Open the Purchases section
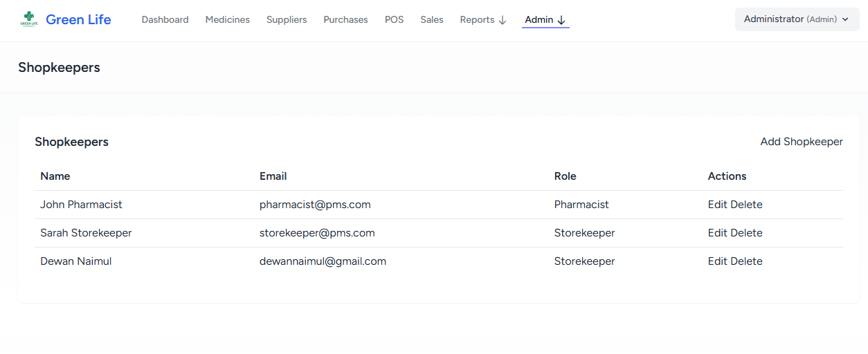The height and width of the screenshot is (354, 868). coord(345,20)
